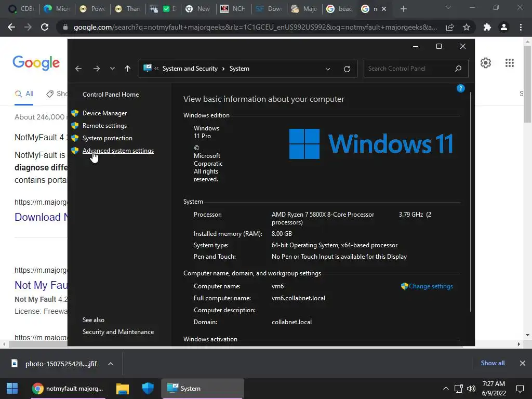
Task: Select System in the address breadcrumb
Action: click(x=239, y=69)
